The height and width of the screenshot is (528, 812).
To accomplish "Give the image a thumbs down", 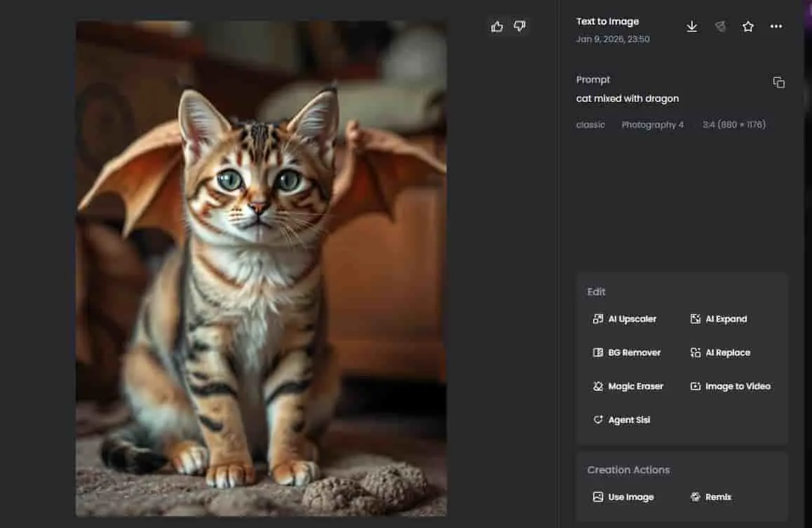I will [x=520, y=26].
